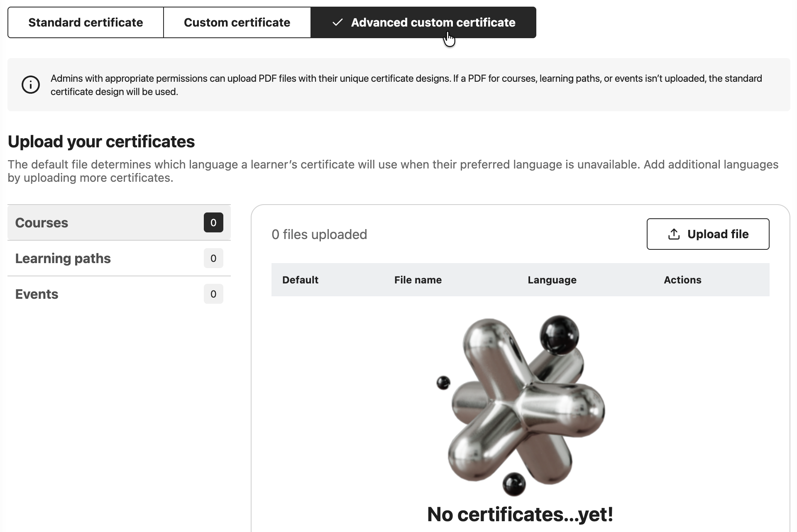Click the Language column header
The height and width of the screenshot is (532, 797).
pos(552,280)
